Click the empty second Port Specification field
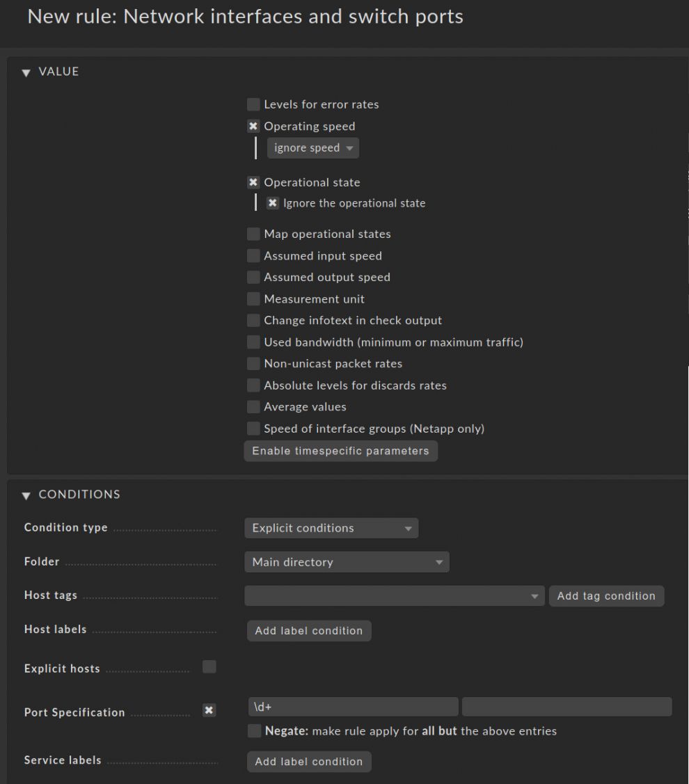The width and height of the screenshot is (689, 784). click(x=567, y=707)
